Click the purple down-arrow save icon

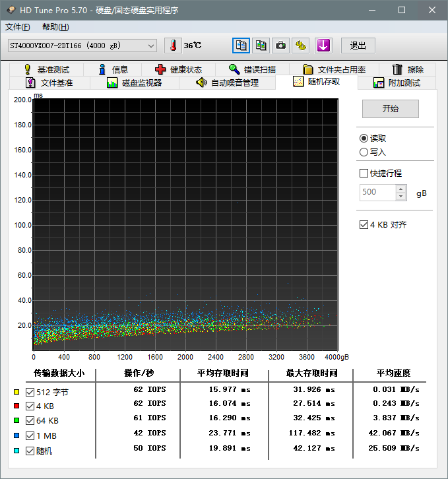click(x=323, y=46)
